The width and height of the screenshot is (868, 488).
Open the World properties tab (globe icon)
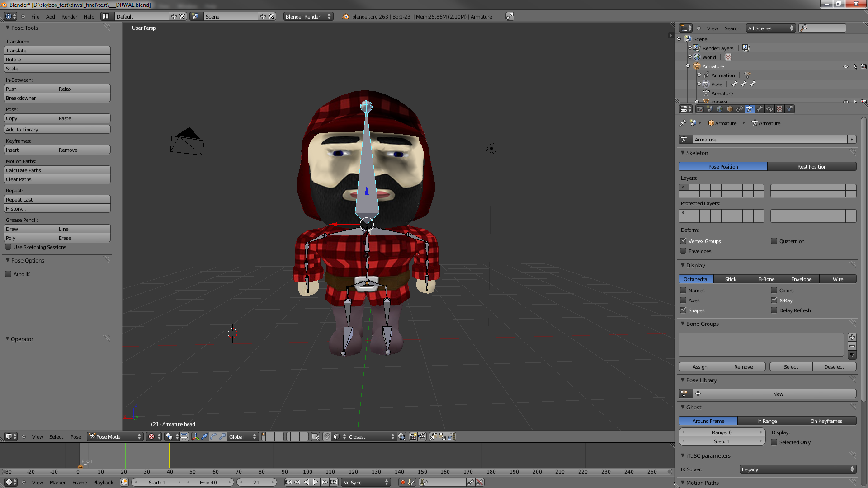[x=720, y=109]
